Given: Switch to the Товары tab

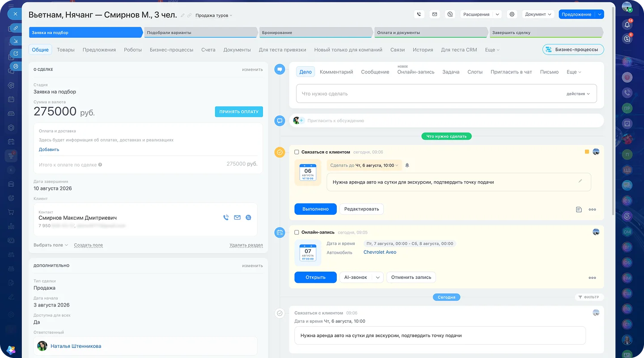Looking at the screenshot, I should tap(66, 50).
